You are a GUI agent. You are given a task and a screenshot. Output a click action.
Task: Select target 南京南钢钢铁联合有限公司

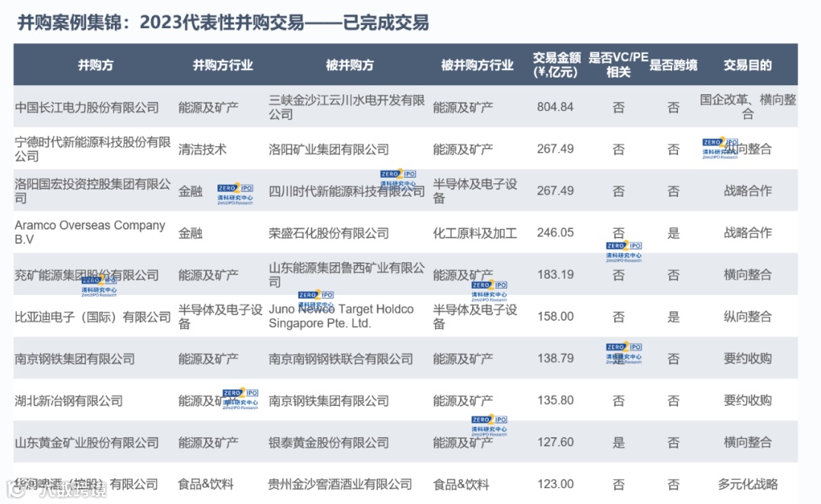point(341,359)
